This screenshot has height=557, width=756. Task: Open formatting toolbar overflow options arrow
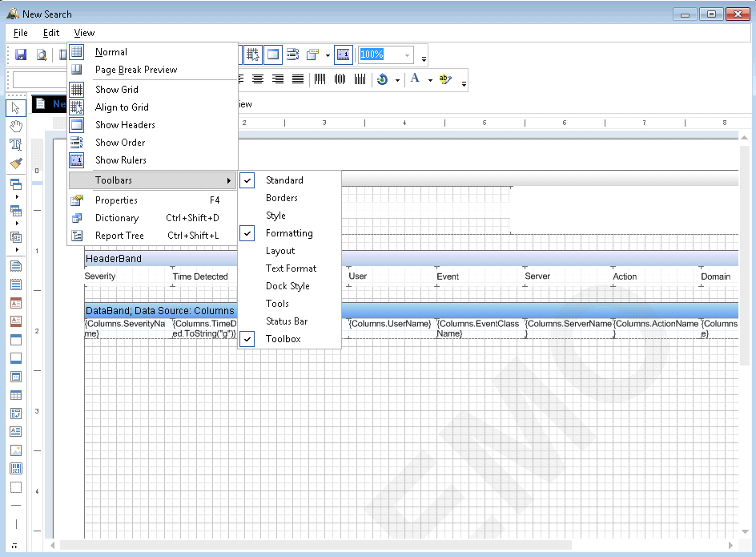464,83
